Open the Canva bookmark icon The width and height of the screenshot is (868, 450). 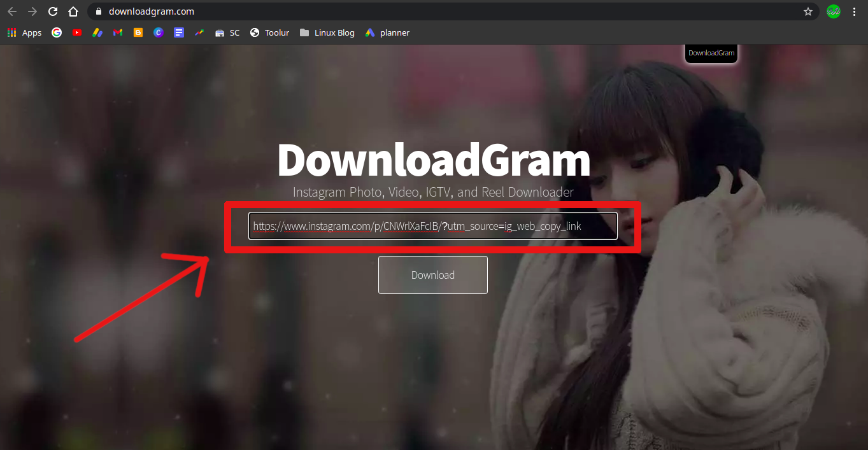pos(159,32)
